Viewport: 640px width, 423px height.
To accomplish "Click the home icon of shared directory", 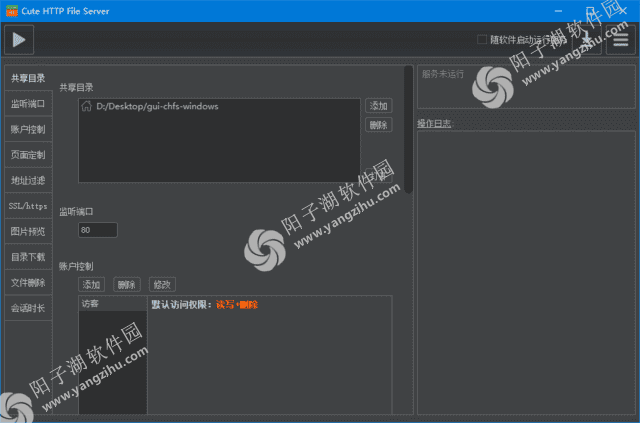I will click(87, 106).
